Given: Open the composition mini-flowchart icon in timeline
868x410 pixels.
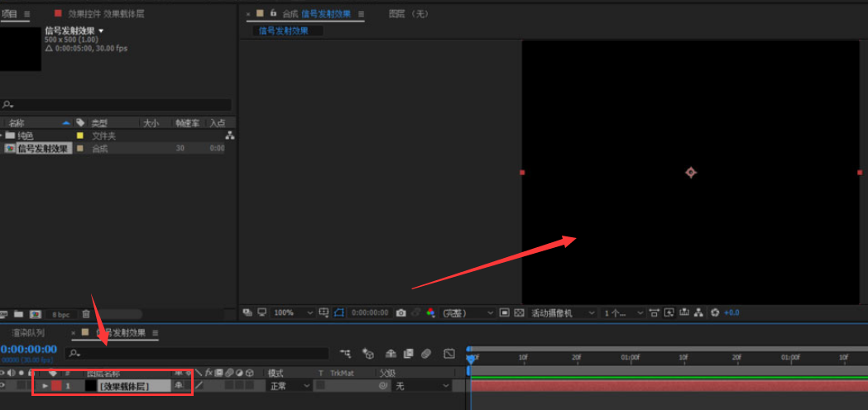Looking at the screenshot, I should pos(345,354).
